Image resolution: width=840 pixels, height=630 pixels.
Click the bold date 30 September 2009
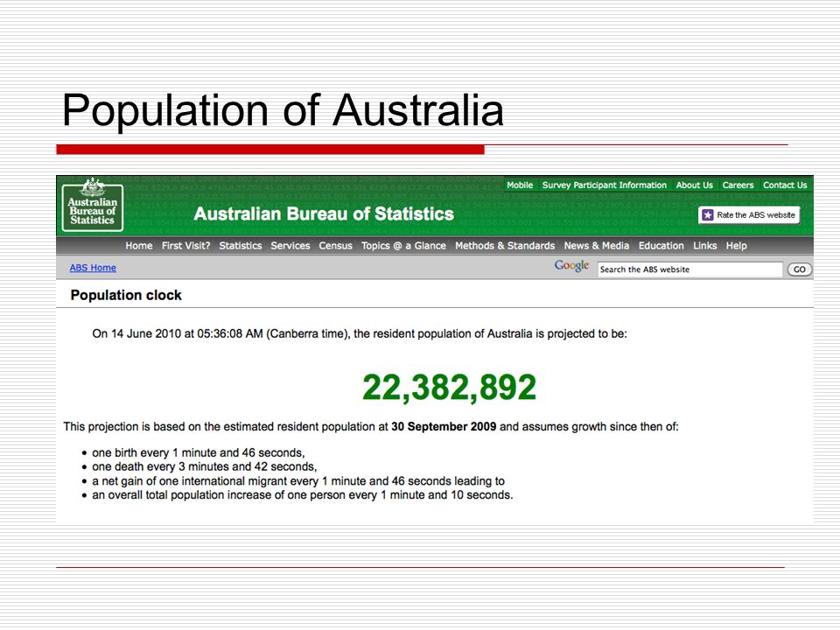pyautogui.click(x=444, y=426)
